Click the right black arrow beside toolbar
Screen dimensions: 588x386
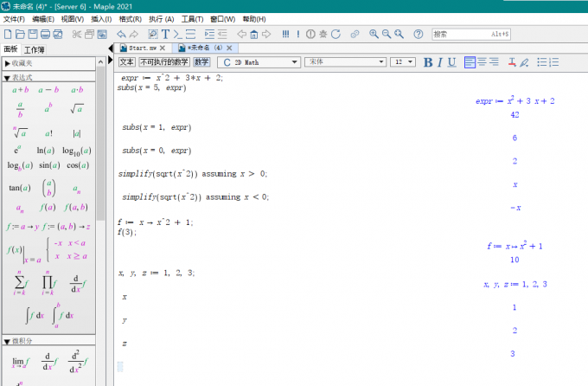[111, 60]
